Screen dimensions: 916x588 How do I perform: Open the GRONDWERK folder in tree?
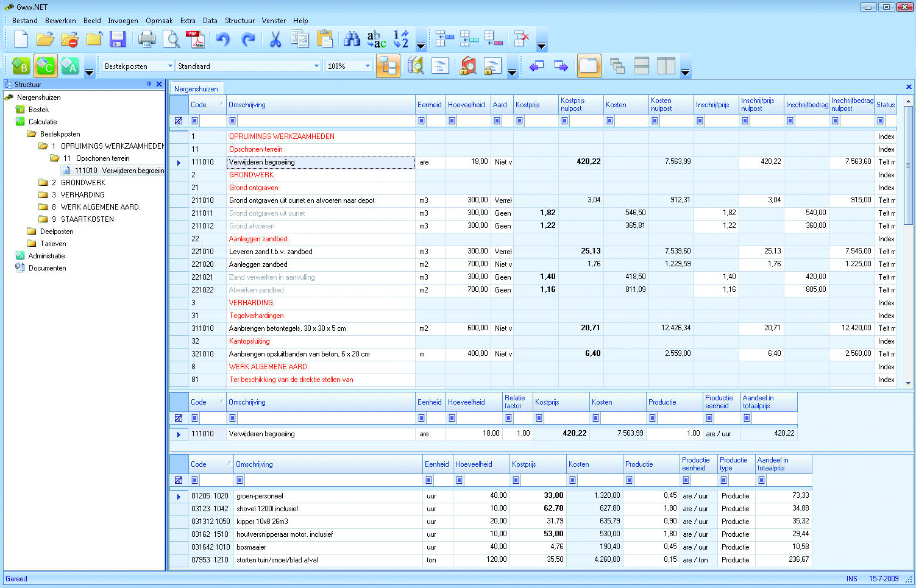(83, 183)
